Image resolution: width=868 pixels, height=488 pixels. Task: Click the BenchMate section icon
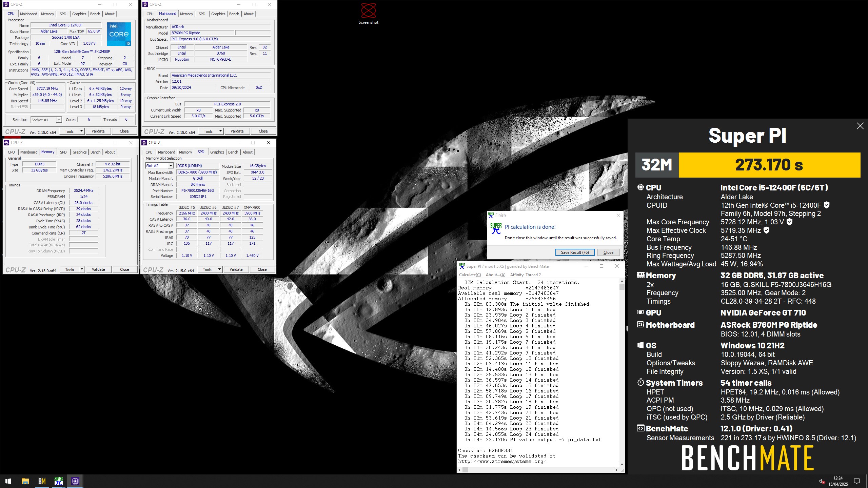pos(640,428)
